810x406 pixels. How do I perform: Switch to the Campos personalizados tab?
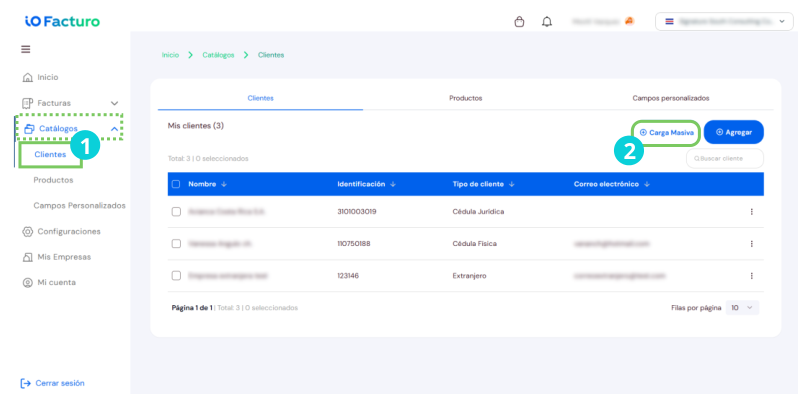pos(671,98)
